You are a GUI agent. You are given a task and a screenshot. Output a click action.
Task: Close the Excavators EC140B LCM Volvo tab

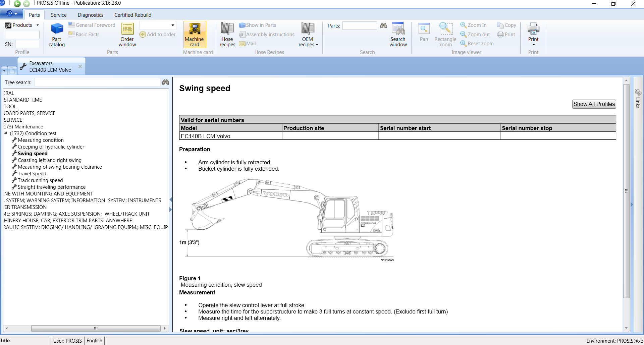(x=80, y=66)
